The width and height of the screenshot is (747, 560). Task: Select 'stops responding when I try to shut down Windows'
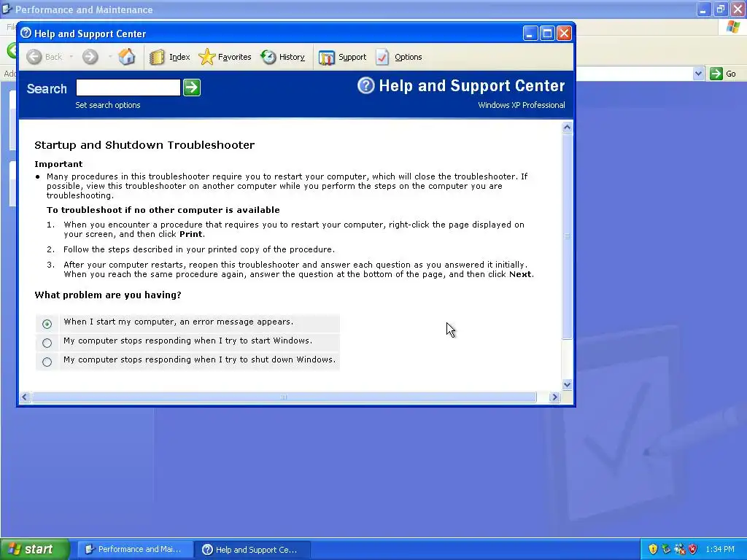point(47,362)
